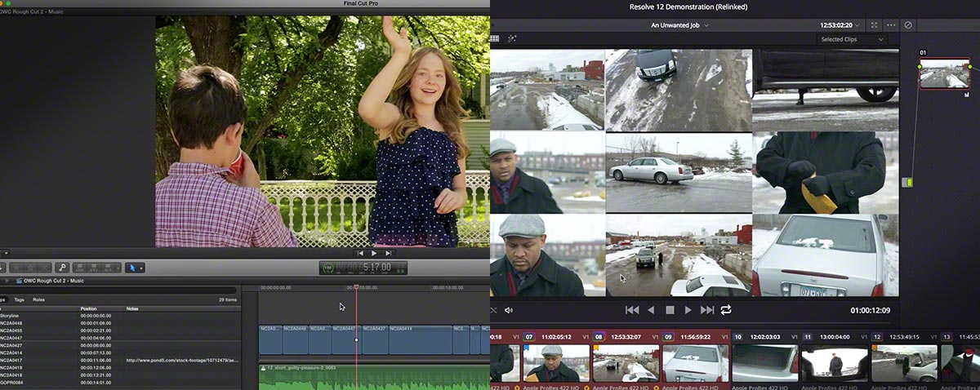The width and height of the screenshot is (980, 390).
Task: Select clip 07 thumbnail in Resolve timeline
Action: click(x=556, y=363)
